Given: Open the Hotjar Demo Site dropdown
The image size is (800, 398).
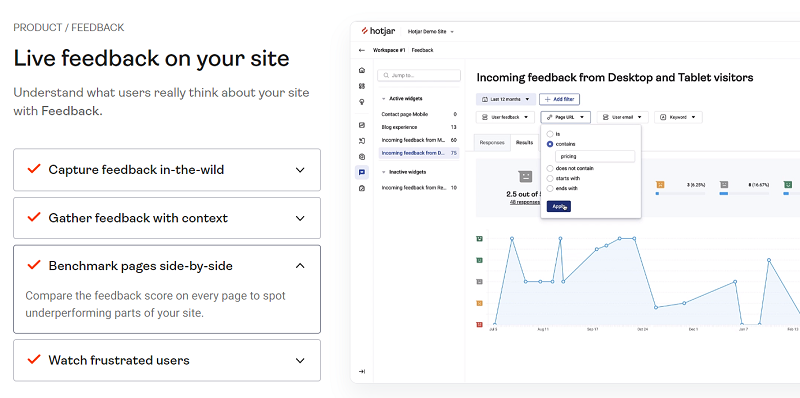Looking at the screenshot, I should point(431,32).
